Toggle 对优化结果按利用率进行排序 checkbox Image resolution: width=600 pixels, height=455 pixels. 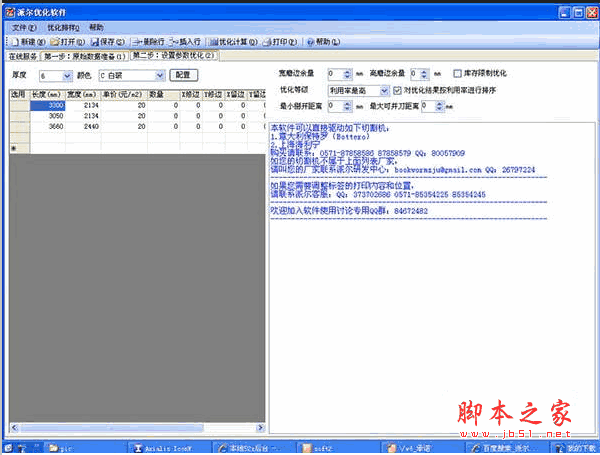click(x=396, y=90)
